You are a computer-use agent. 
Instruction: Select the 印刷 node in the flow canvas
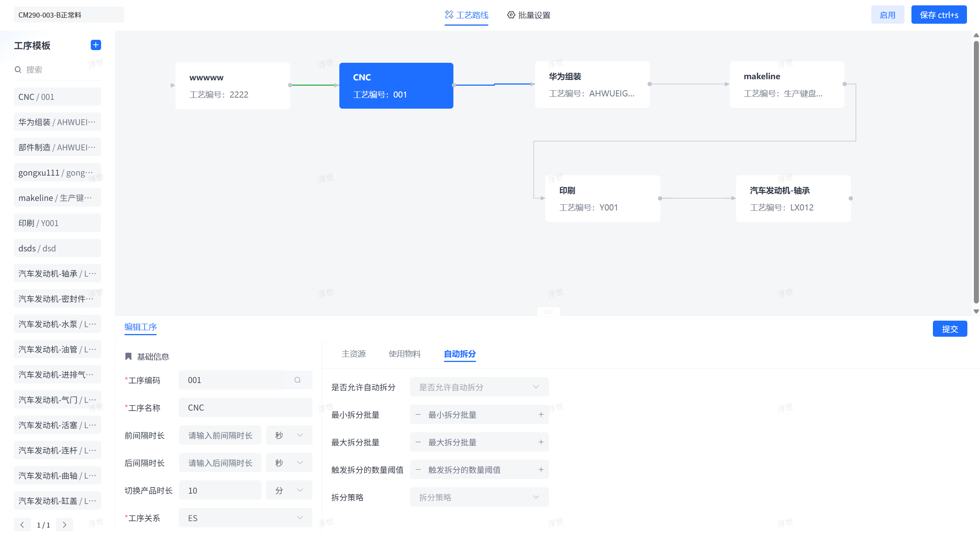click(x=602, y=199)
